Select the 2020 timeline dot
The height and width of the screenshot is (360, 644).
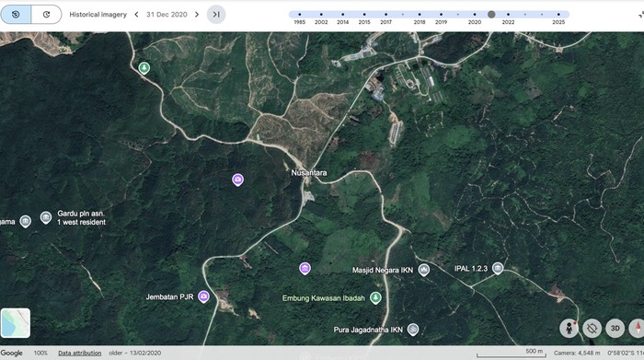click(x=475, y=15)
